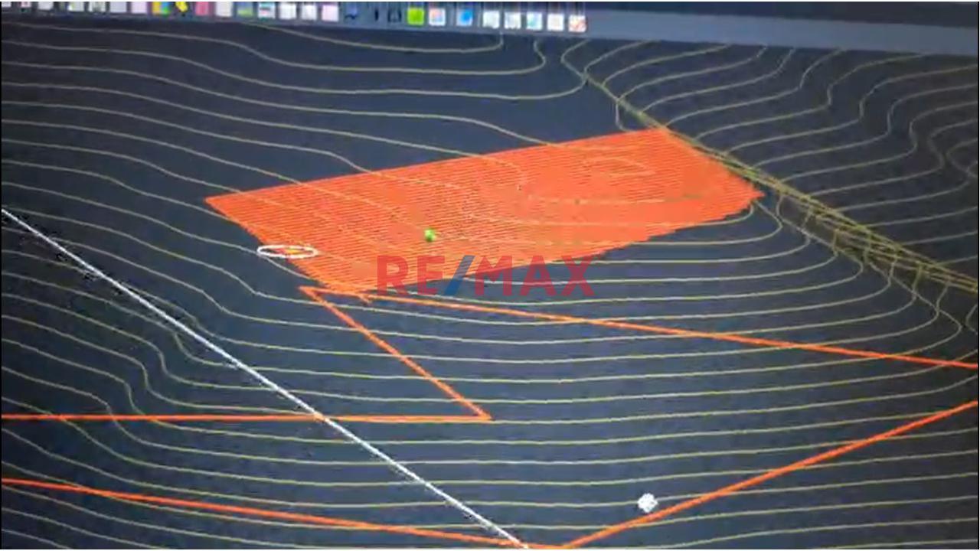Viewport: 980px width, 551px height.
Task: Click the RE/MAX watermark logo
Action: pos(485,276)
